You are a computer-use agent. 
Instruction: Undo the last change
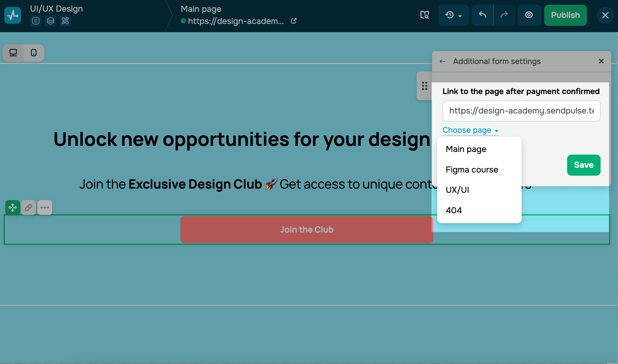(x=482, y=15)
